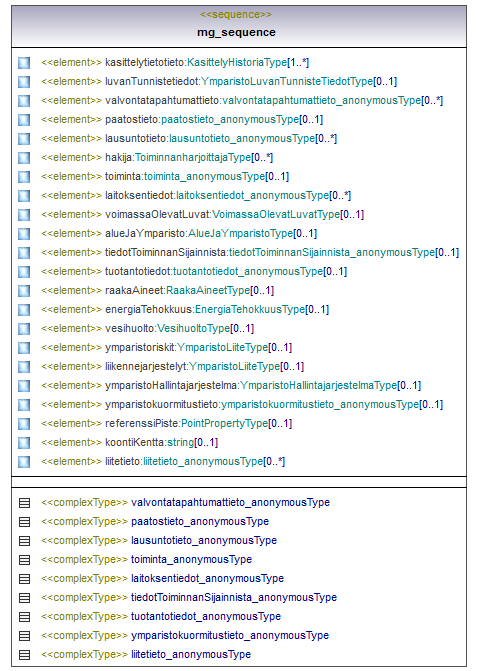Select the mg_sequence class title
477x671 pixels.
[236, 33]
